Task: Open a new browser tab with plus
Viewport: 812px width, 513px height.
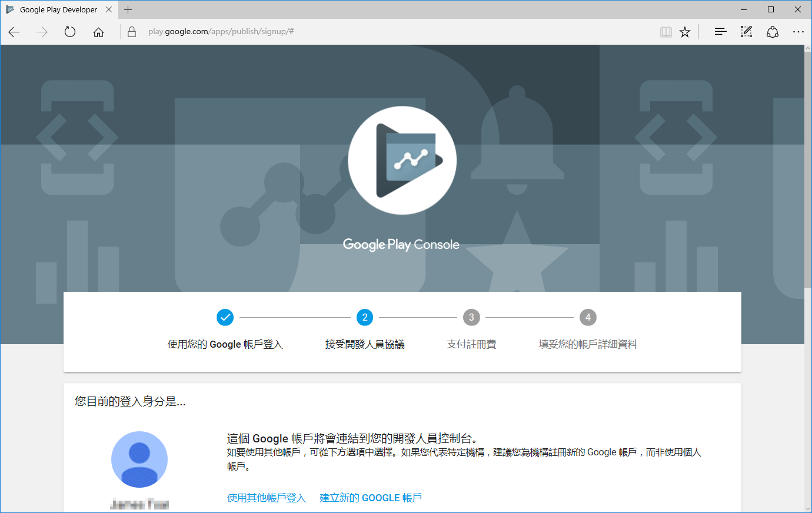Action: [x=128, y=9]
